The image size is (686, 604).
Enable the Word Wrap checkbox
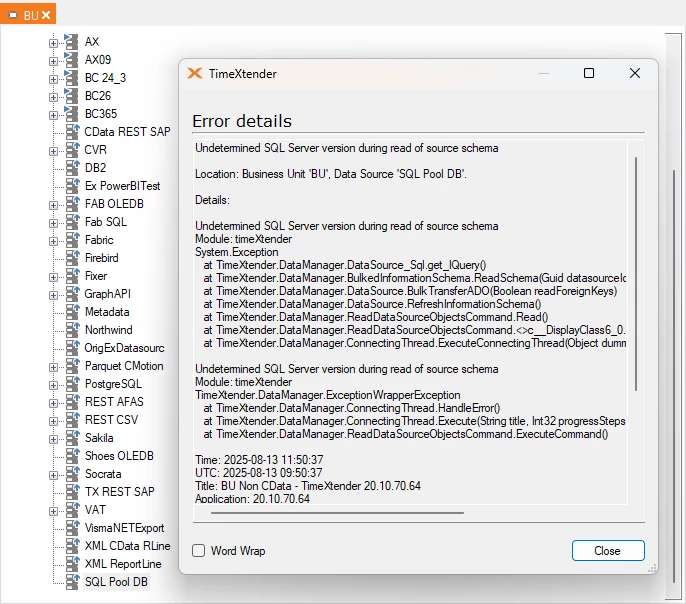pos(199,551)
